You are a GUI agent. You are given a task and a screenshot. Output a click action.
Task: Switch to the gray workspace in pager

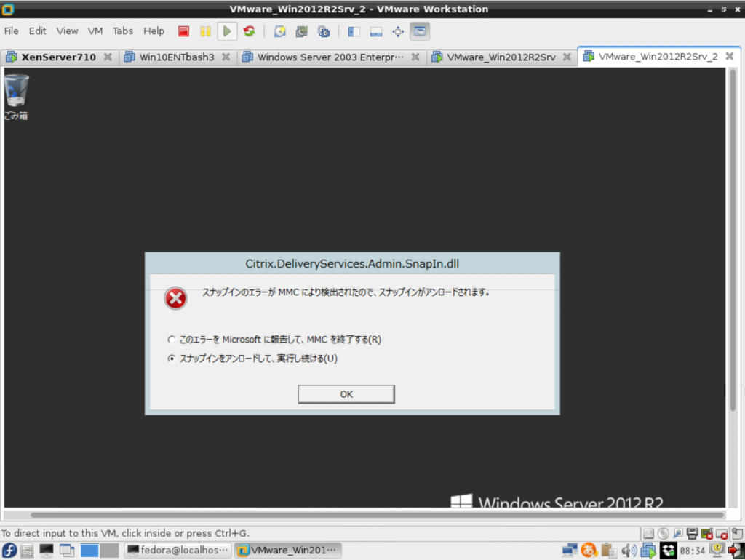tap(109, 550)
